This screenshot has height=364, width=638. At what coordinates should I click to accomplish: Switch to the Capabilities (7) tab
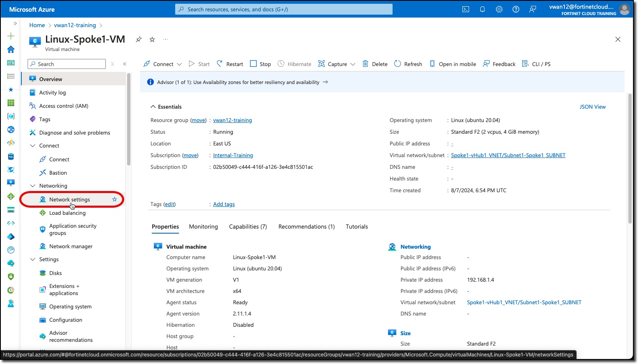tap(248, 227)
